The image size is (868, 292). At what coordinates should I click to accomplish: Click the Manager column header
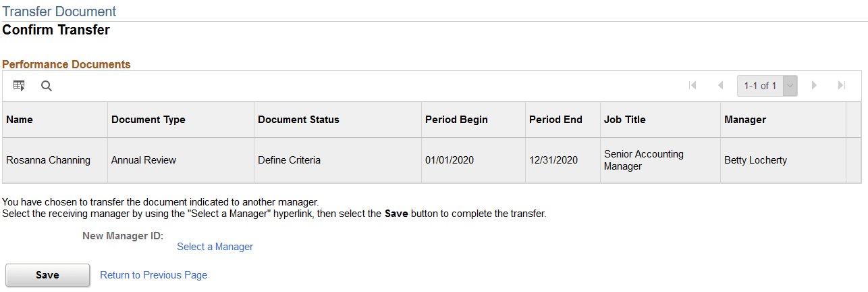tap(744, 120)
